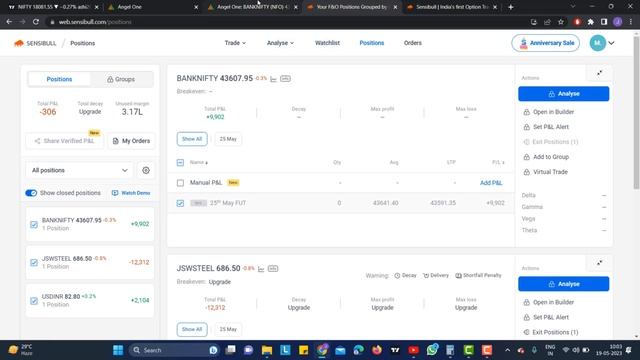Switch to the Angel One browser tab
The height and width of the screenshot is (360, 640).
pos(153,7)
